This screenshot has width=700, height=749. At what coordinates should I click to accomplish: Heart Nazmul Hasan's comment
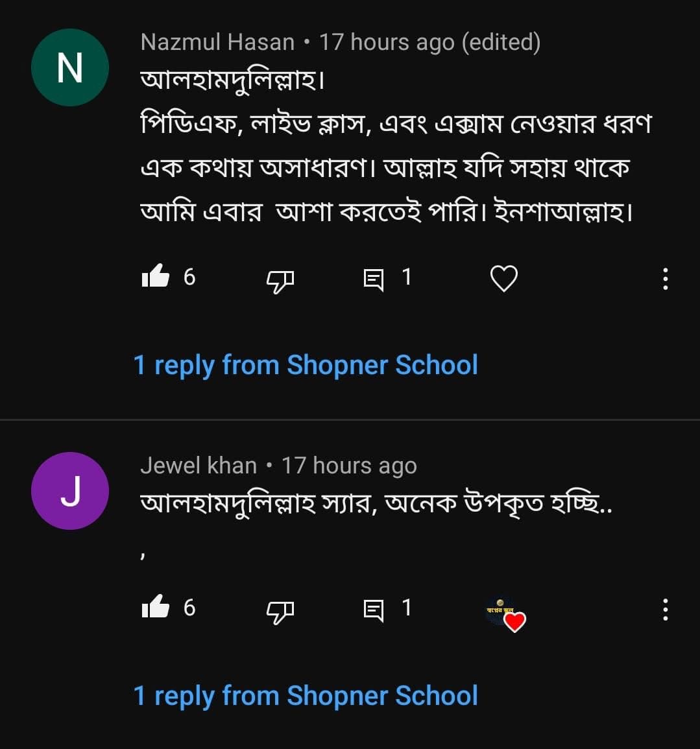click(x=504, y=278)
